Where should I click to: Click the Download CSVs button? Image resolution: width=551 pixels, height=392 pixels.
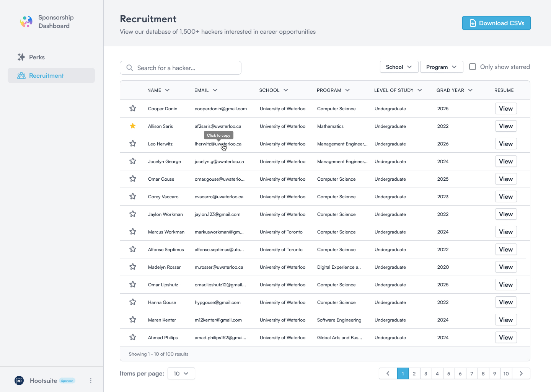coord(496,23)
